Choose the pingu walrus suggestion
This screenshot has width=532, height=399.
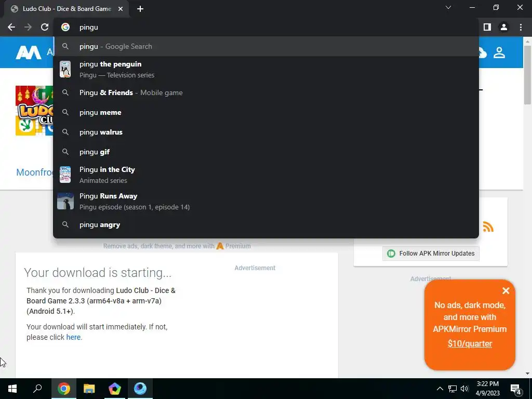pos(266,132)
